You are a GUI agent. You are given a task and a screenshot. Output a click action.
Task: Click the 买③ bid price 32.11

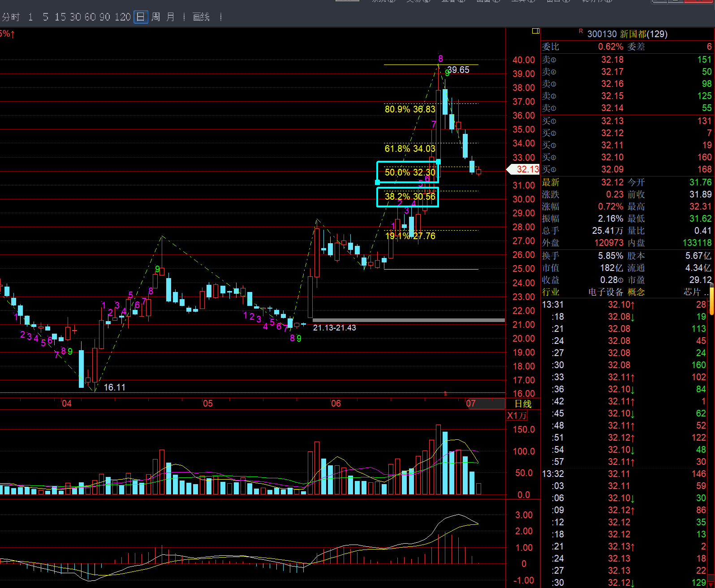coord(612,145)
